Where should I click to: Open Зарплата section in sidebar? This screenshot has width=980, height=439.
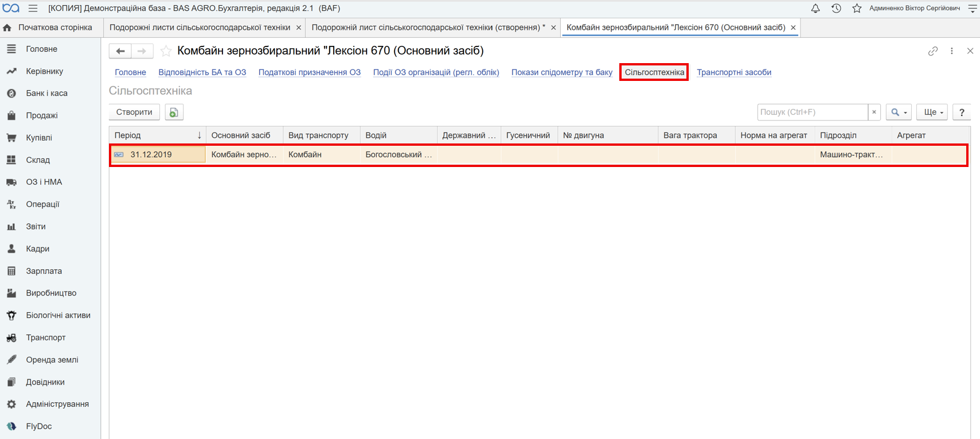coord(44,271)
